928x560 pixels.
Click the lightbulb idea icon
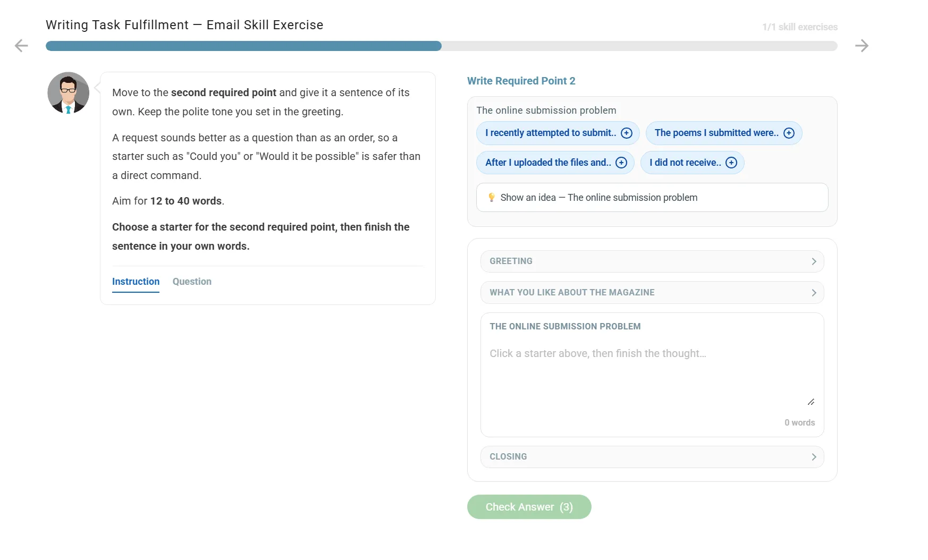click(x=492, y=198)
